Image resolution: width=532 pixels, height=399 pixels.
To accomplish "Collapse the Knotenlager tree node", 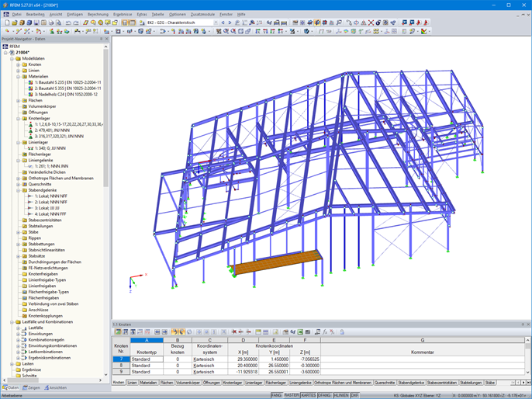I will (x=18, y=119).
